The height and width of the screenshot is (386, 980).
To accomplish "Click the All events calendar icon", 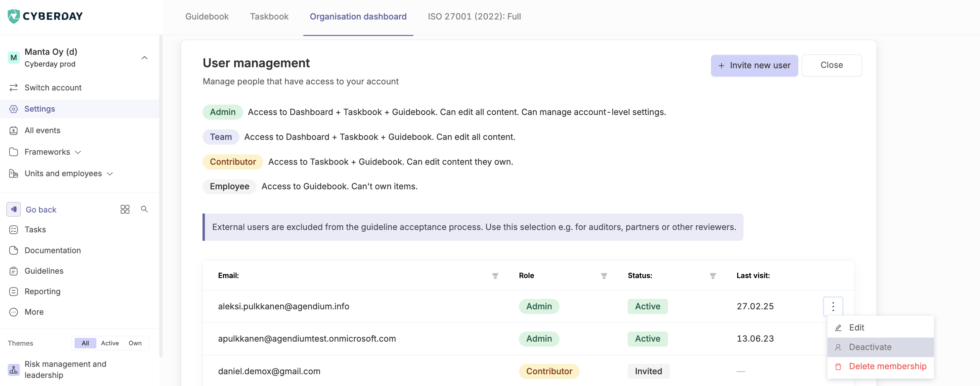I will 14,131.
